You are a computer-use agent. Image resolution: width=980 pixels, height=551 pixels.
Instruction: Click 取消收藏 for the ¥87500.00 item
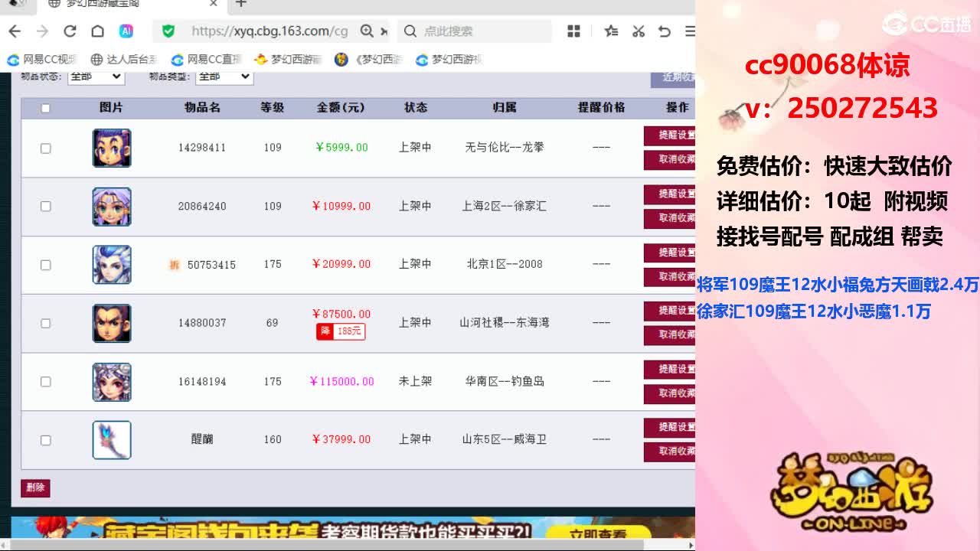tap(670, 335)
